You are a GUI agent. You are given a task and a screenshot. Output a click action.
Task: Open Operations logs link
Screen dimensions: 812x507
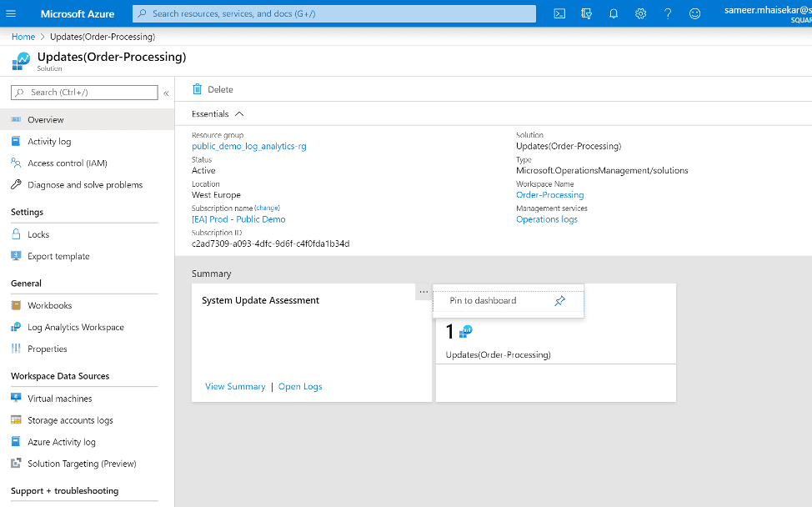[547, 219]
